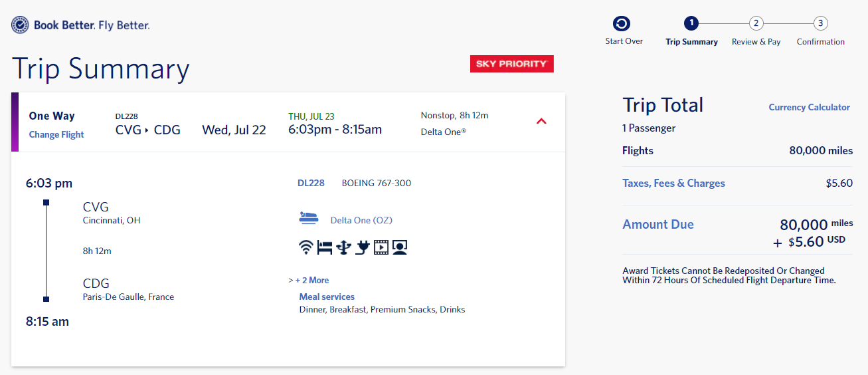868x375 pixels.
Task: Click the SKY PRIORITY red badge
Action: (x=511, y=64)
